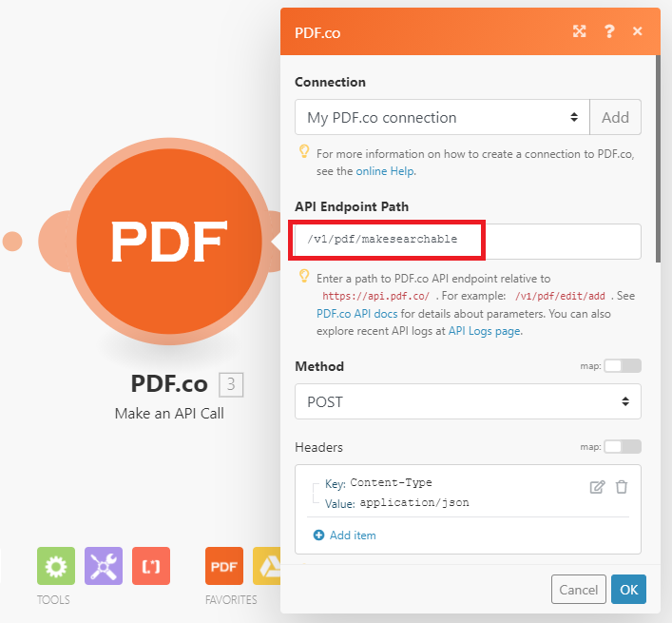This screenshot has height=623, width=672.
Task: Click the red brackets text parser icon
Action: tap(151, 566)
